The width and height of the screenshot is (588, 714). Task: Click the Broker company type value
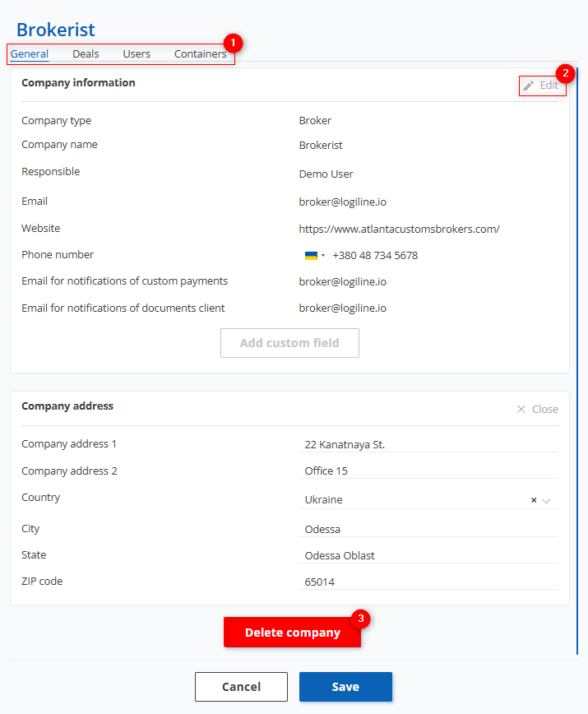[315, 121]
